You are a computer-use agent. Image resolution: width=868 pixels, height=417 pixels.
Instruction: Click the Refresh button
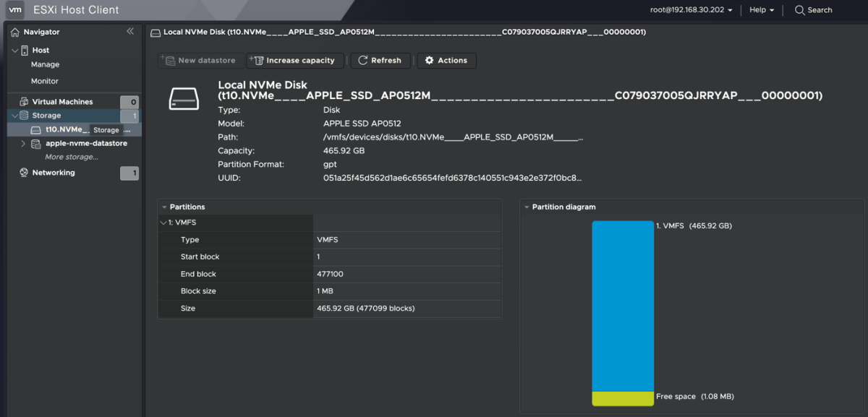[380, 61]
